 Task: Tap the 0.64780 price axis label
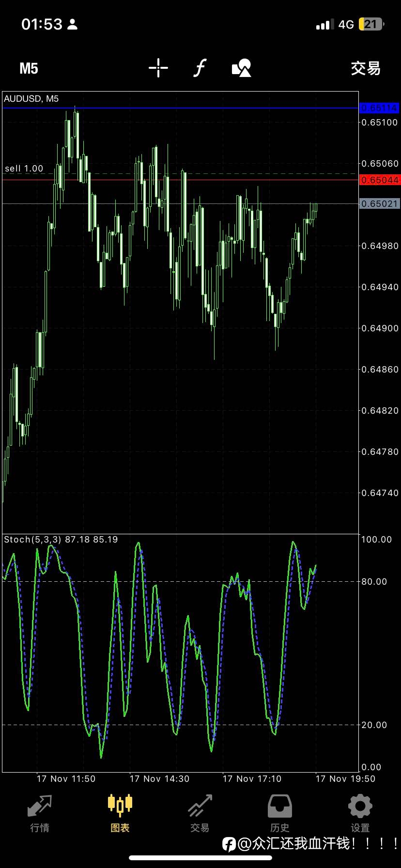click(380, 452)
